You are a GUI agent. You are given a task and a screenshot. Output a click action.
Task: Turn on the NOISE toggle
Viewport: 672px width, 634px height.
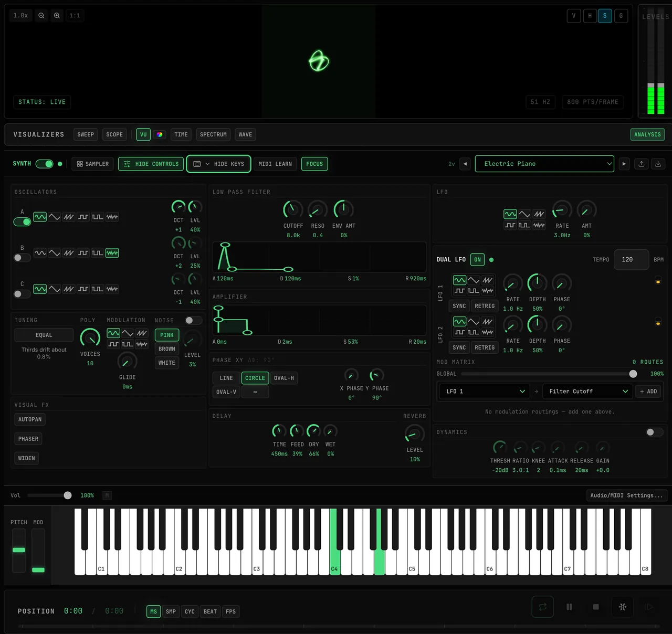click(x=193, y=320)
